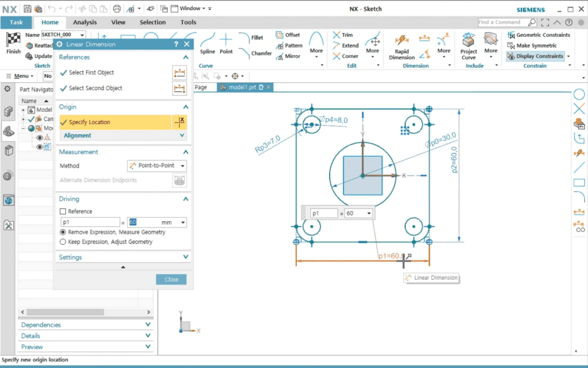Click More in the Include group
The image size is (588, 368).
(x=491, y=45)
